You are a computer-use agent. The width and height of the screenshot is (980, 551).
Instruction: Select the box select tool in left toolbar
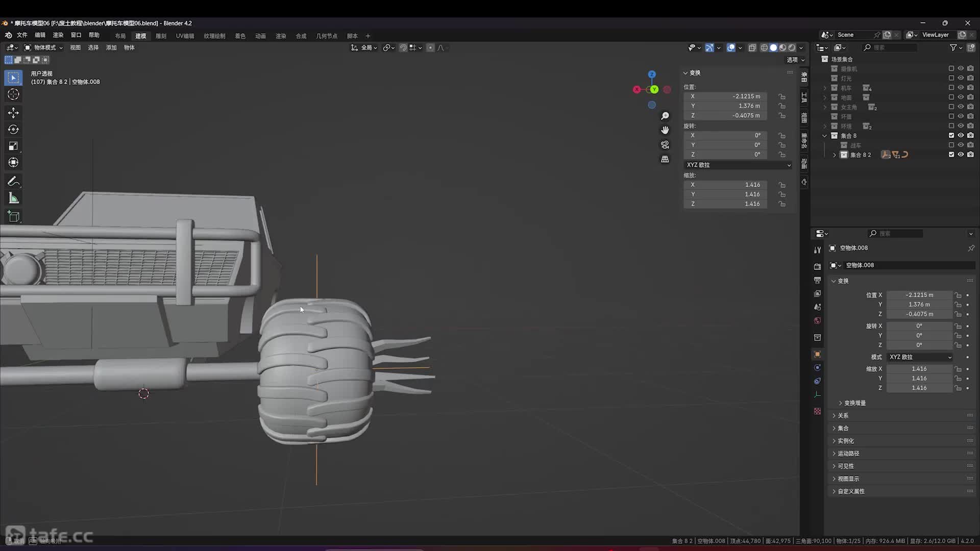pyautogui.click(x=13, y=78)
